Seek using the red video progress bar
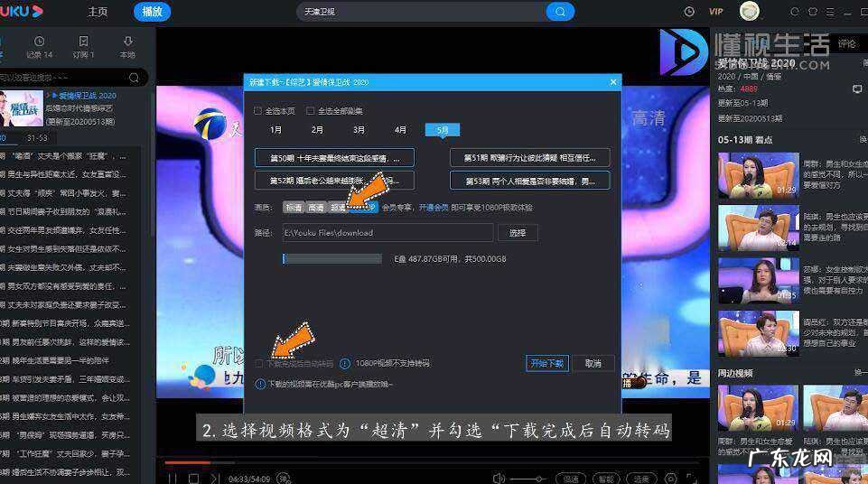868x484 pixels. pos(187,461)
